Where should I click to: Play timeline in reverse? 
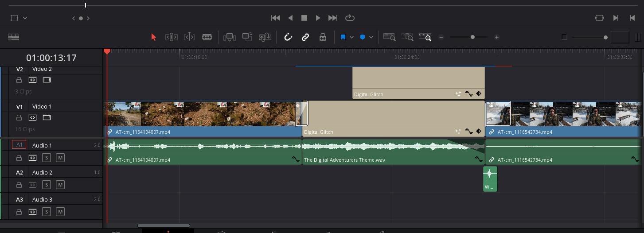(290, 18)
